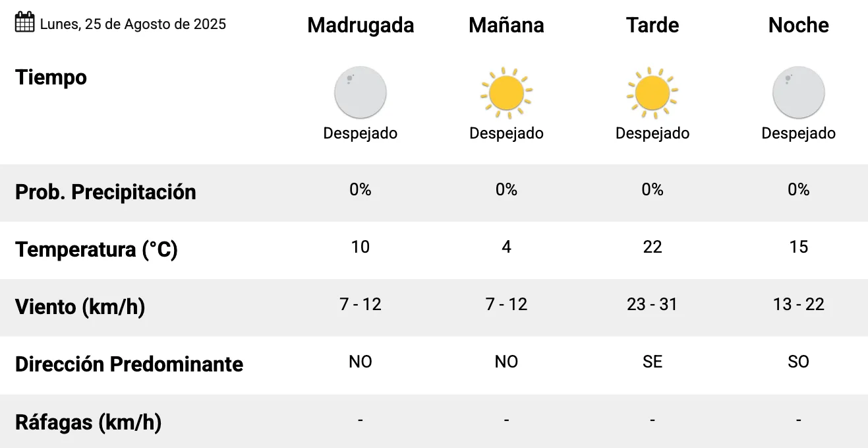The height and width of the screenshot is (448, 868).
Task: Click the Dirección Predominante row label
Action: [129, 364]
